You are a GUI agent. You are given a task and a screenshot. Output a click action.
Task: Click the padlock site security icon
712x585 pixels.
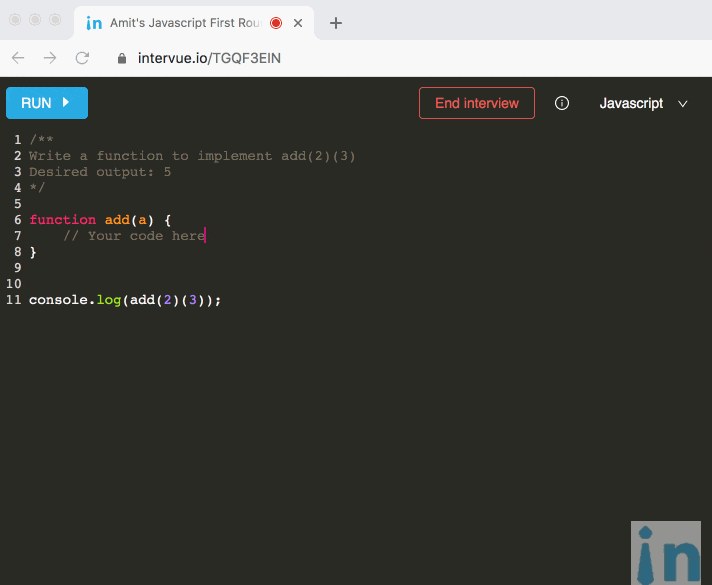[123, 58]
